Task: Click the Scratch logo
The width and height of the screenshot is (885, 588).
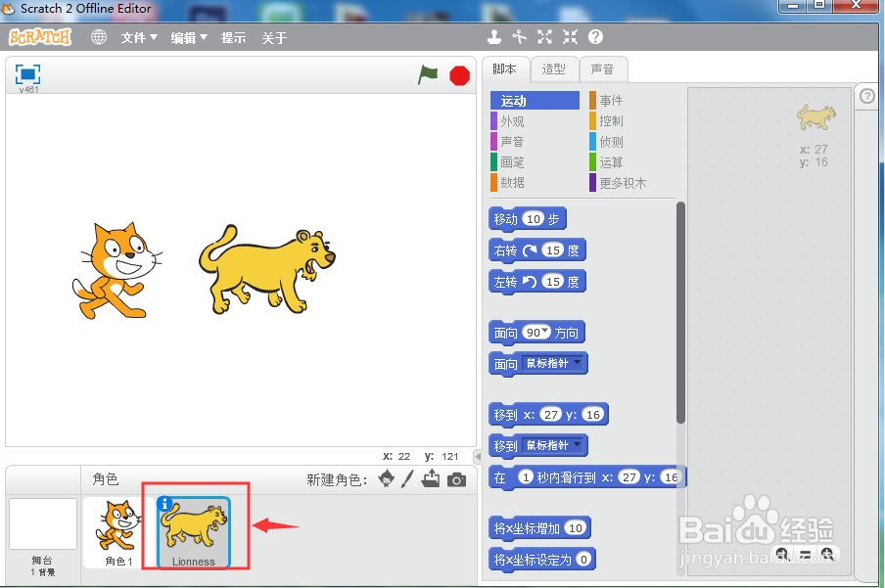Action: click(40, 37)
